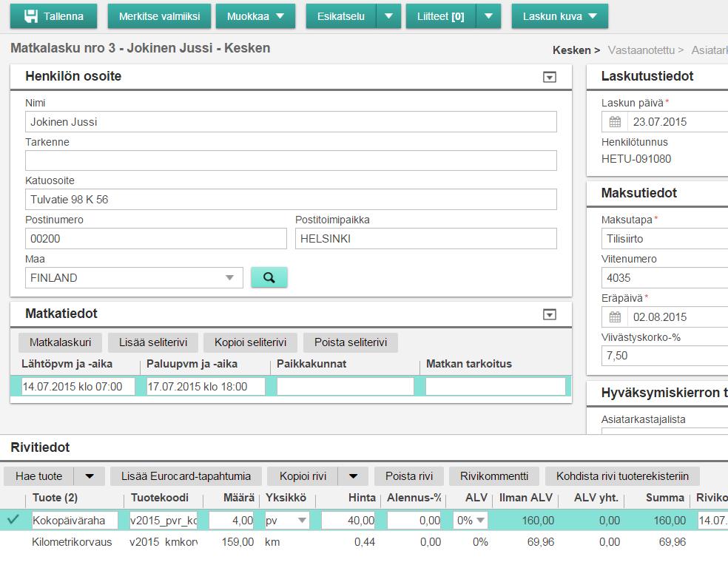Click the Määrä column header
728x565 pixels.
239,498
